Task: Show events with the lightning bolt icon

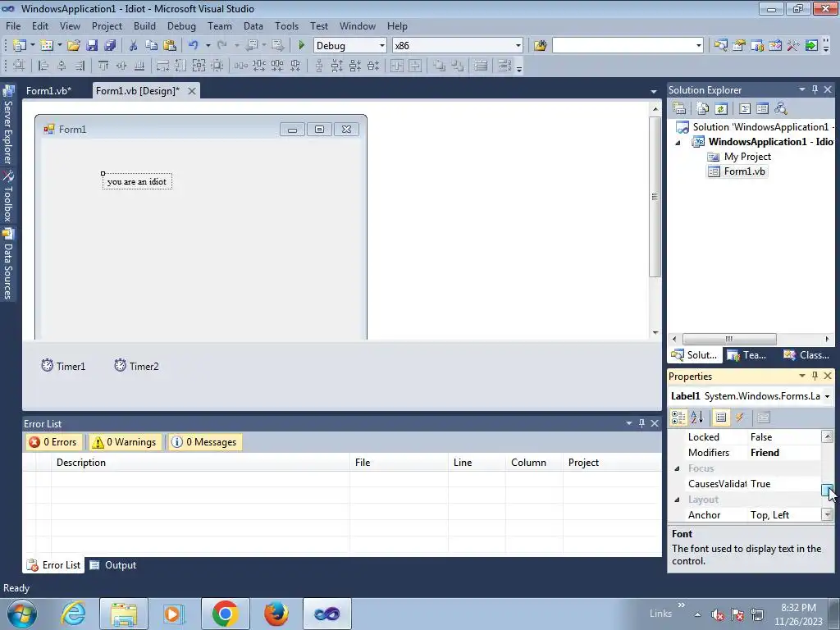Action: click(740, 418)
